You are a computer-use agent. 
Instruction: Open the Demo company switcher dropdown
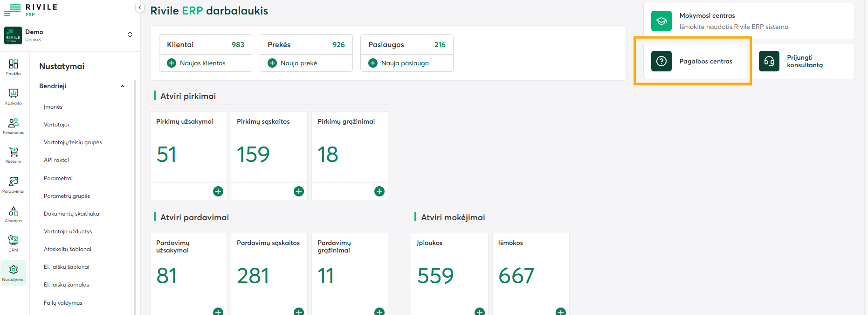pos(130,35)
